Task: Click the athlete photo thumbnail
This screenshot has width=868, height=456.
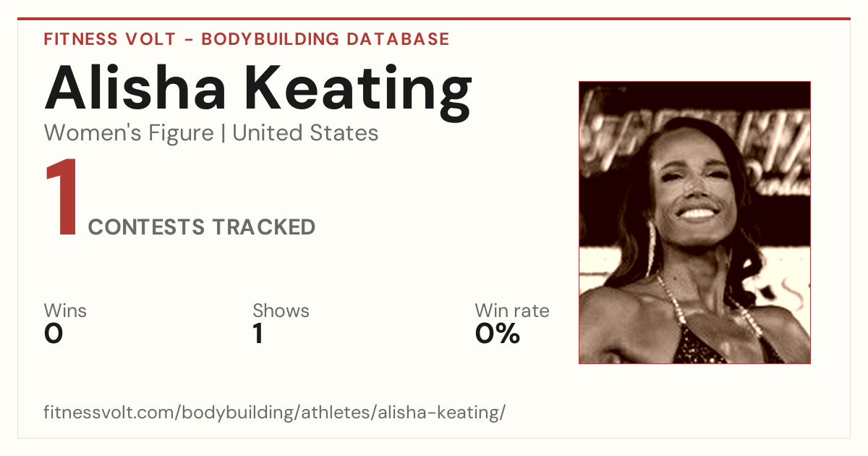Action: (x=694, y=222)
